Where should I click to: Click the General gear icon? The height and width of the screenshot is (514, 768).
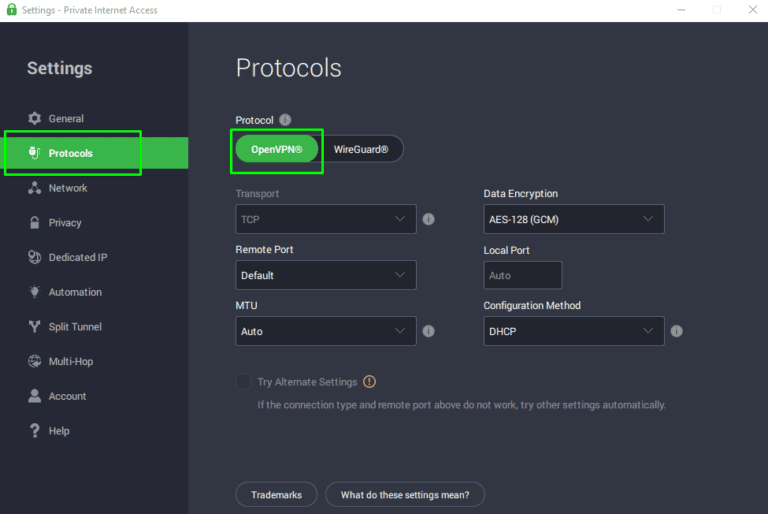34,118
